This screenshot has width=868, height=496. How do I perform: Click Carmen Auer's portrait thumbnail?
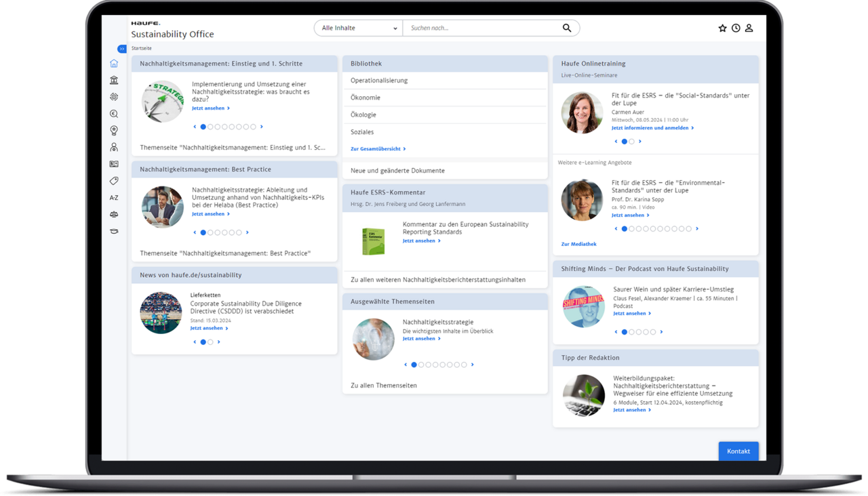click(x=582, y=112)
